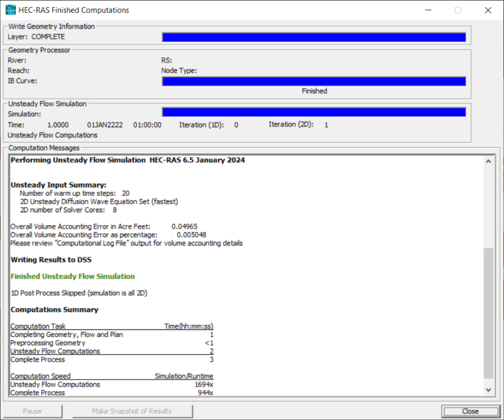
Task: Click the Time value 1.0000
Action: tap(58, 125)
